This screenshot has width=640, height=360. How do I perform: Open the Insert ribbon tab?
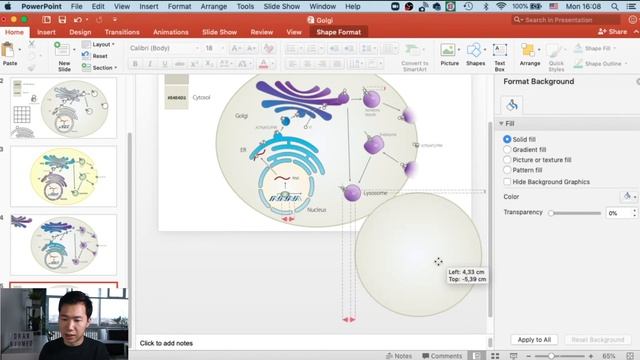pyautogui.click(x=46, y=32)
